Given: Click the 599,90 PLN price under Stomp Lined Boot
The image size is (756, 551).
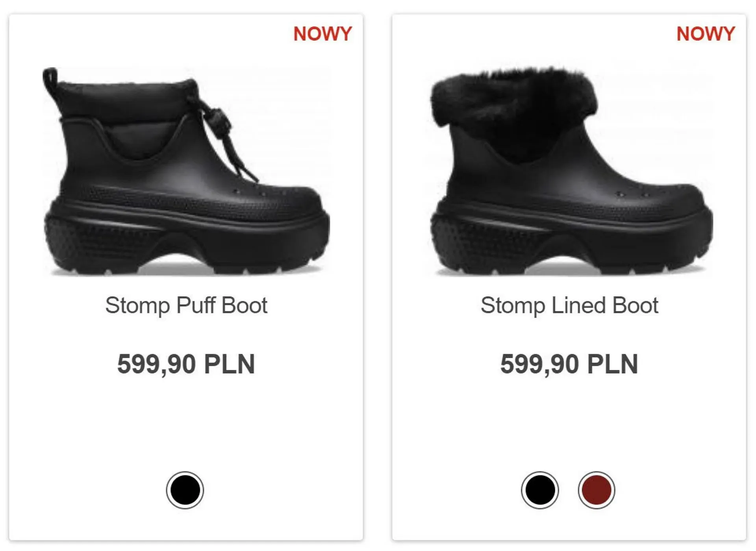Looking at the screenshot, I should 569,364.
